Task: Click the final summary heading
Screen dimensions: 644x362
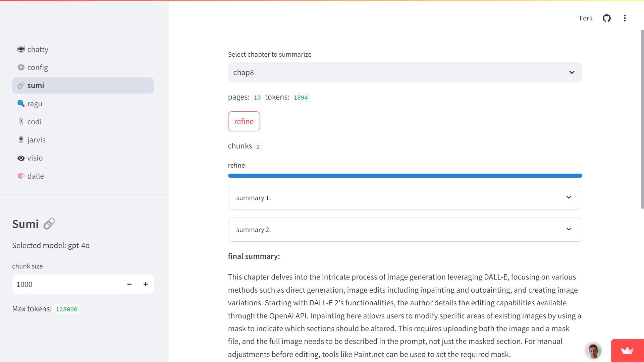Action: pos(254,256)
